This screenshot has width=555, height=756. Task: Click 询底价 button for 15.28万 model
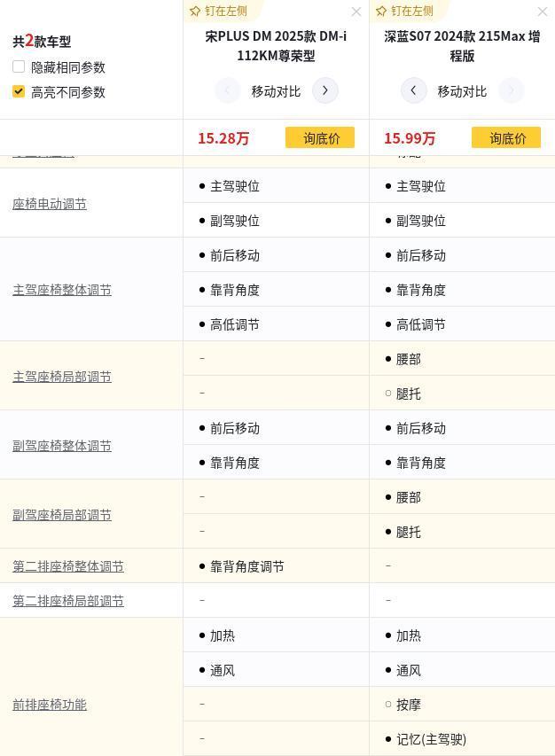click(320, 137)
